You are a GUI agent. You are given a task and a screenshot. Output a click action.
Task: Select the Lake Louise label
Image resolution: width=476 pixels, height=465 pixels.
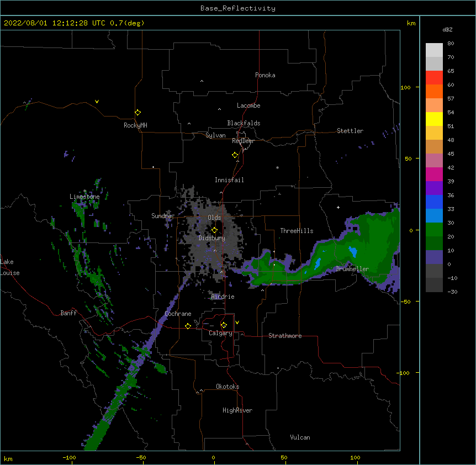(x=10, y=267)
